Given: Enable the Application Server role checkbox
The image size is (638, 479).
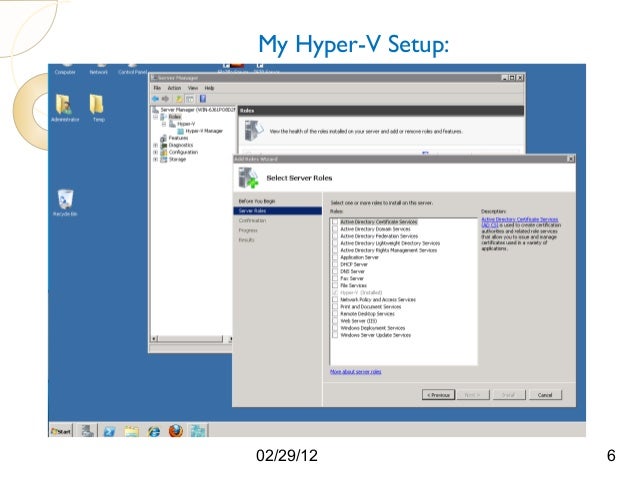Looking at the screenshot, I should point(335,257).
